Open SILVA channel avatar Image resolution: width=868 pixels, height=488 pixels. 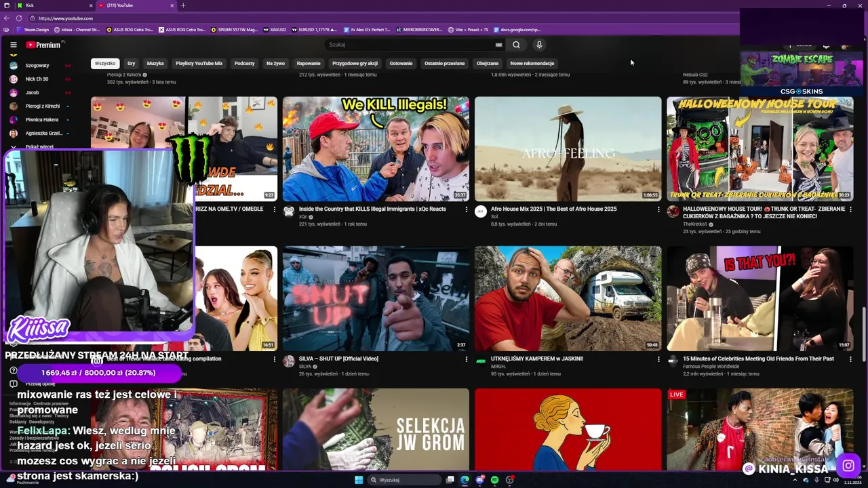tap(289, 361)
